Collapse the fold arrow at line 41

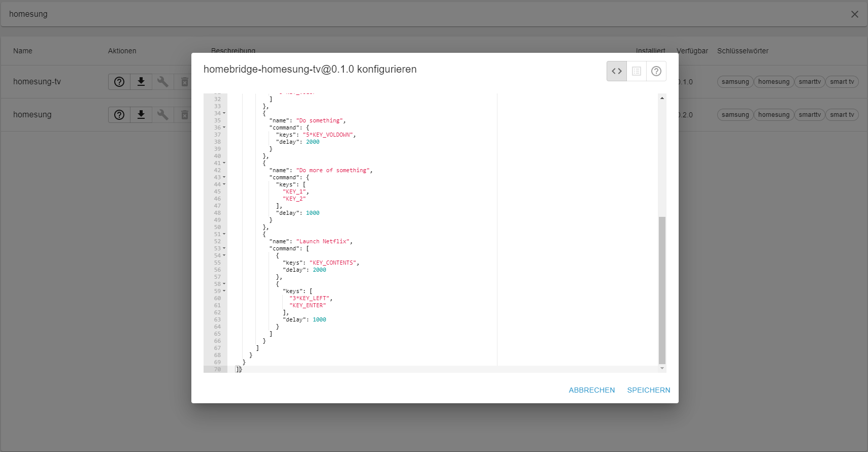point(224,163)
